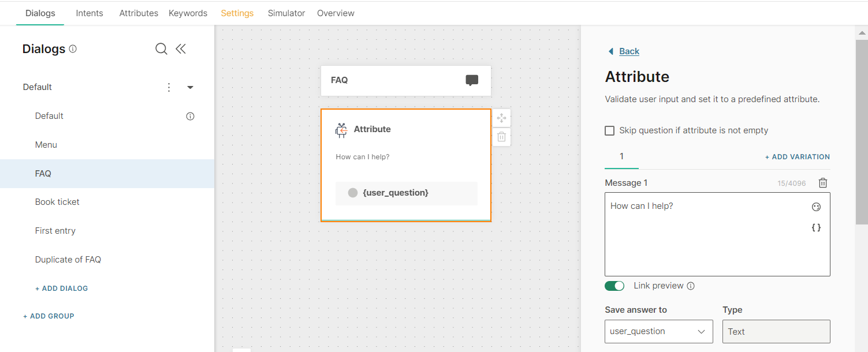Viewport: 868px width, 352px height.
Task: Insert attribute using curly braces icon
Action: point(816,227)
